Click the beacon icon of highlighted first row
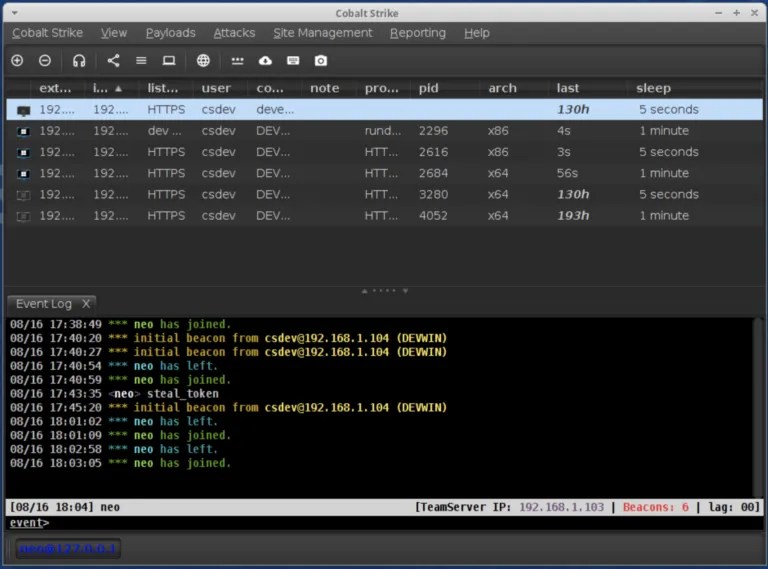This screenshot has height=569, width=768. point(23,111)
